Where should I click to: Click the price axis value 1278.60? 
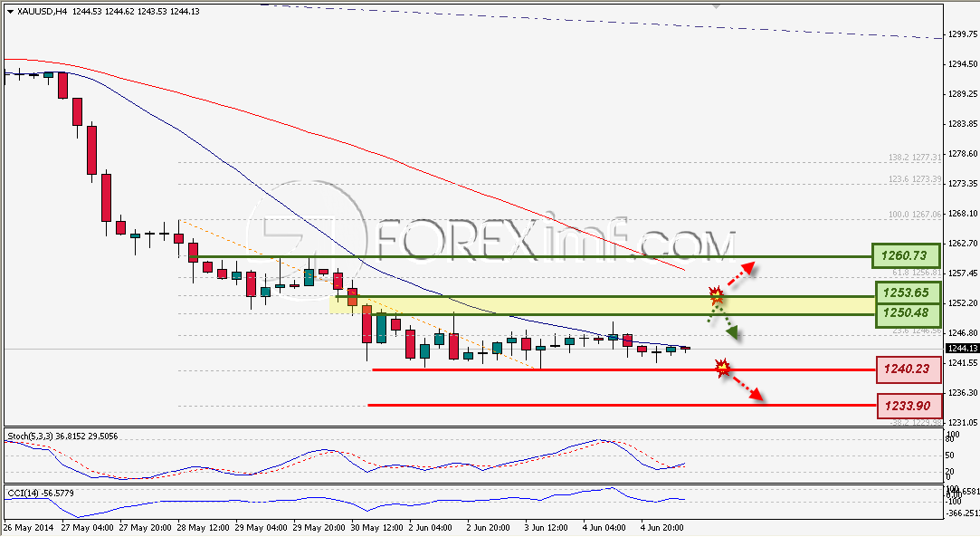point(963,153)
